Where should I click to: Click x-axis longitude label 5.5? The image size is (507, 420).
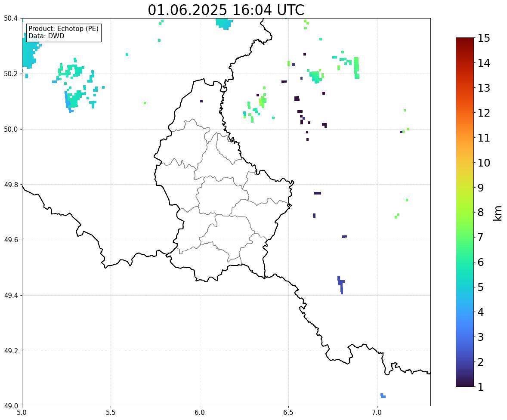click(x=111, y=413)
